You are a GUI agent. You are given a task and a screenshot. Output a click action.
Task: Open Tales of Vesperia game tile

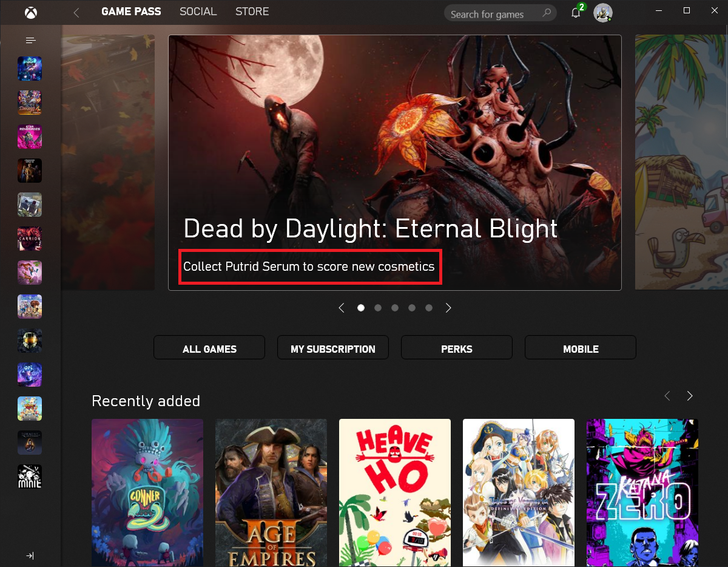point(519,493)
